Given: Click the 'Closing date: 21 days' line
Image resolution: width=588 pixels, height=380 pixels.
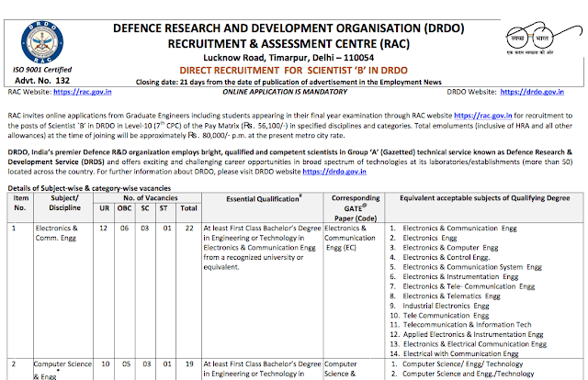Looking at the screenshot, I should point(288,82).
